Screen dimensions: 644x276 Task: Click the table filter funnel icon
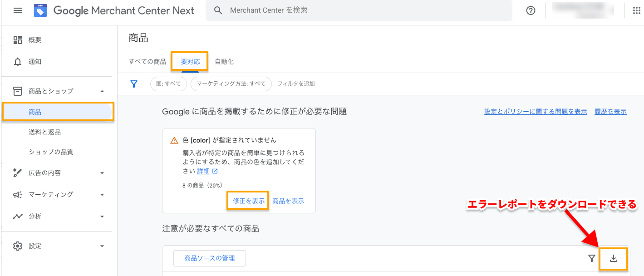pyautogui.click(x=591, y=258)
